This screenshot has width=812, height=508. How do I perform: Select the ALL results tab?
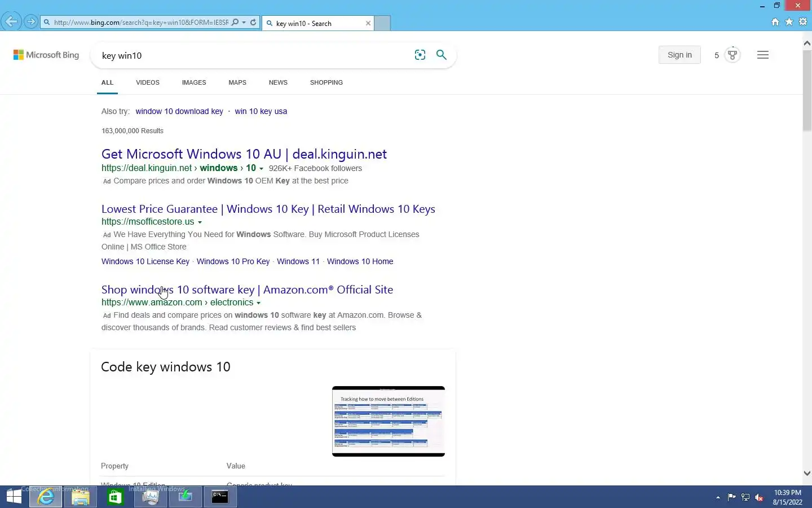tap(107, 82)
